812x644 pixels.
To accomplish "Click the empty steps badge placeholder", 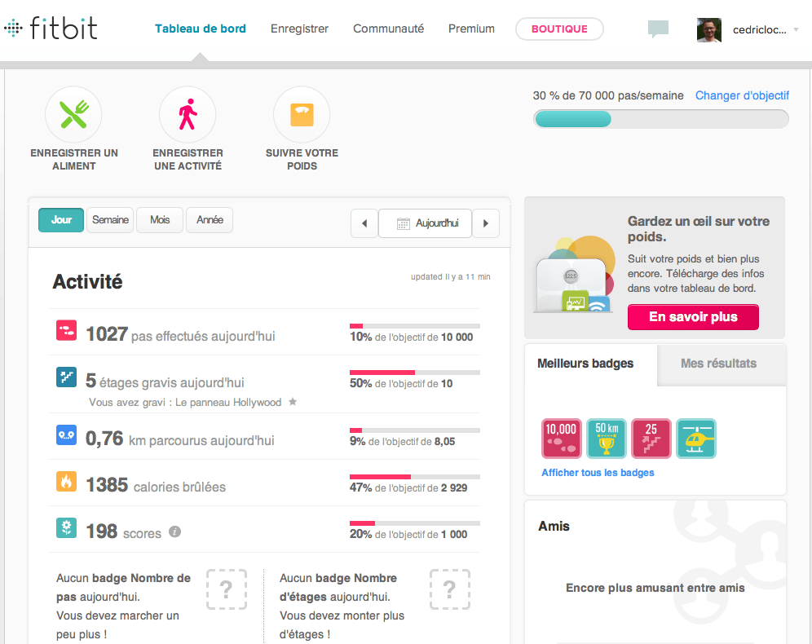I will pyautogui.click(x=227, y=589).
